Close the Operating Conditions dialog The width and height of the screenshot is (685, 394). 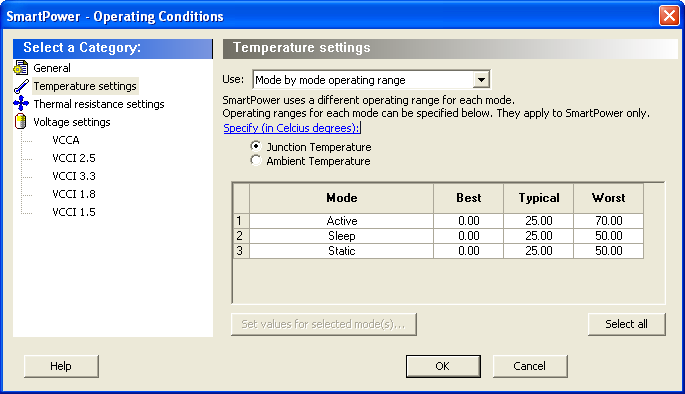click(669, 16)
